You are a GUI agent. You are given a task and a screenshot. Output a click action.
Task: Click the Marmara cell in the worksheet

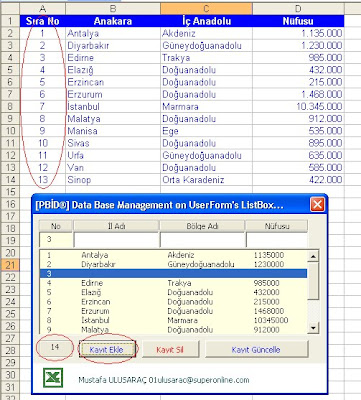206,107
